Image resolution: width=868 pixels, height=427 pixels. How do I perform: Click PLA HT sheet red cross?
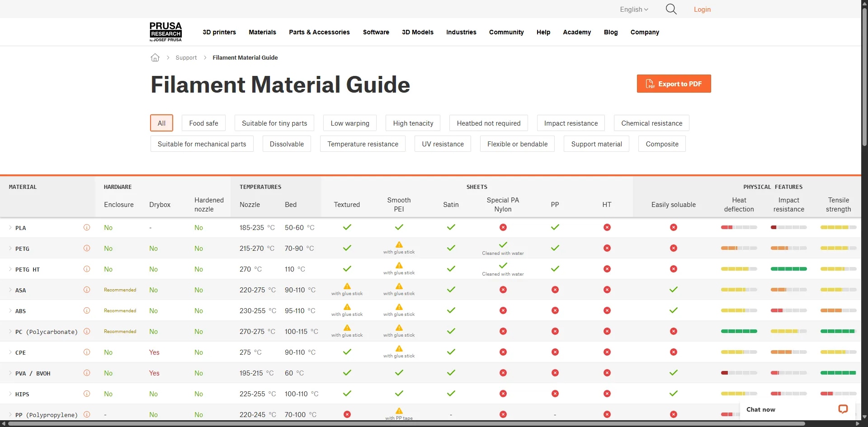pyautogui.click(x=607, y=227)
